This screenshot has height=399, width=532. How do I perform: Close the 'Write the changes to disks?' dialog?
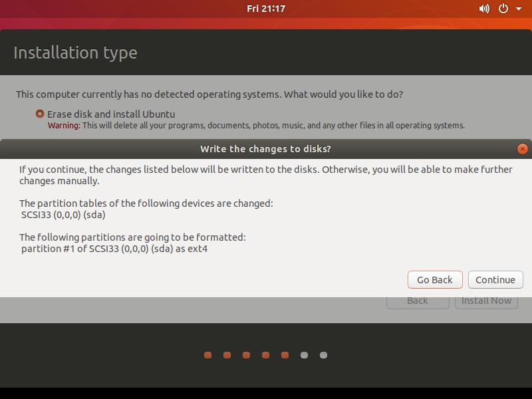click(523, 149)
